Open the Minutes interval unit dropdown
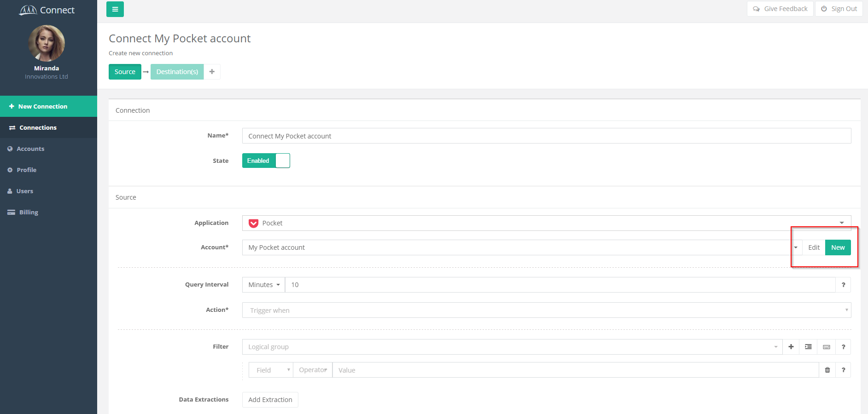 coord(263,285)
